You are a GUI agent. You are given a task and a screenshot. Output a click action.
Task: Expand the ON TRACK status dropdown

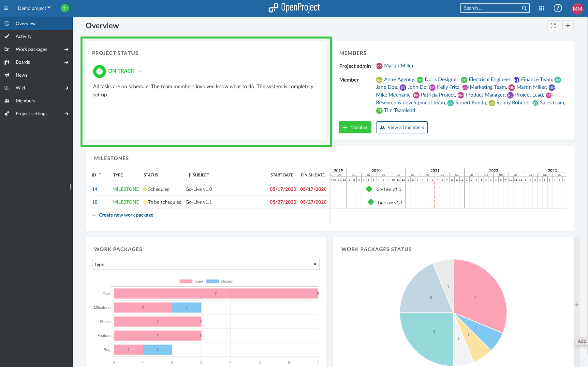[140, 71]
